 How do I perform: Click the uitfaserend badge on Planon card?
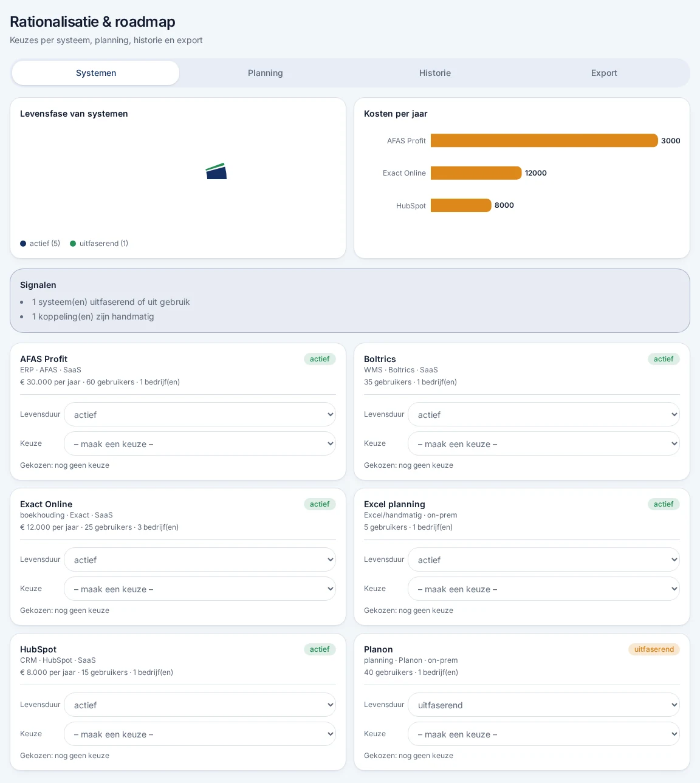pos(654,649)
